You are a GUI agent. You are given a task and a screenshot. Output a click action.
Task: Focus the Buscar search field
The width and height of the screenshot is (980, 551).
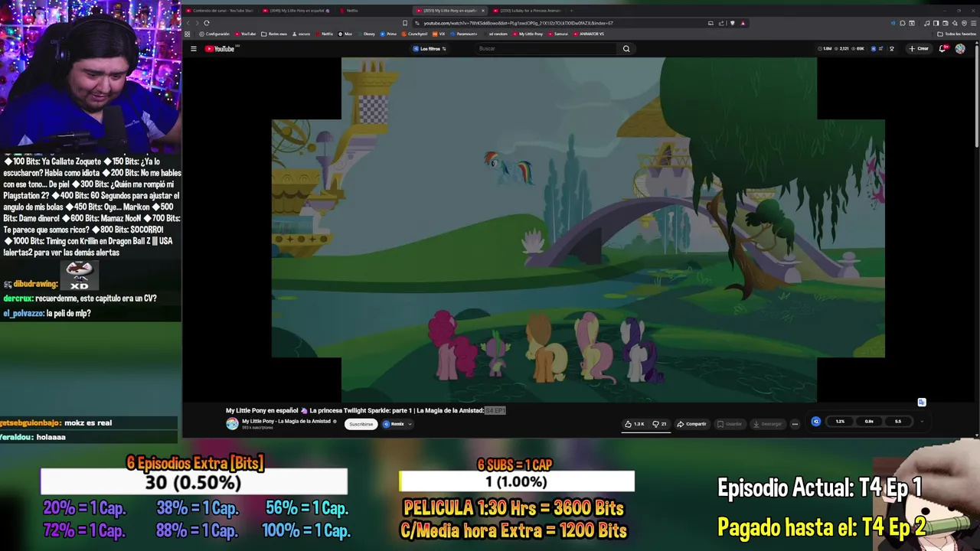click(546, 49)
